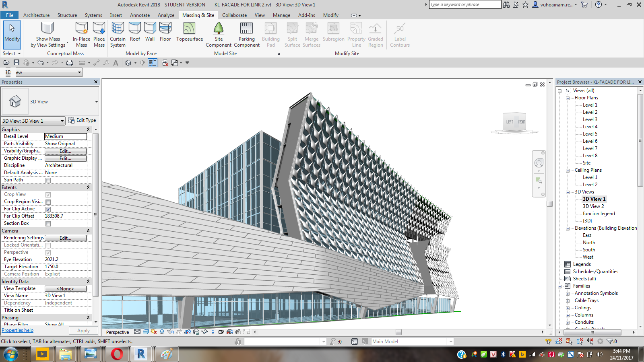
Task: Open the Annotate ribbon tab
Action: 140,15
